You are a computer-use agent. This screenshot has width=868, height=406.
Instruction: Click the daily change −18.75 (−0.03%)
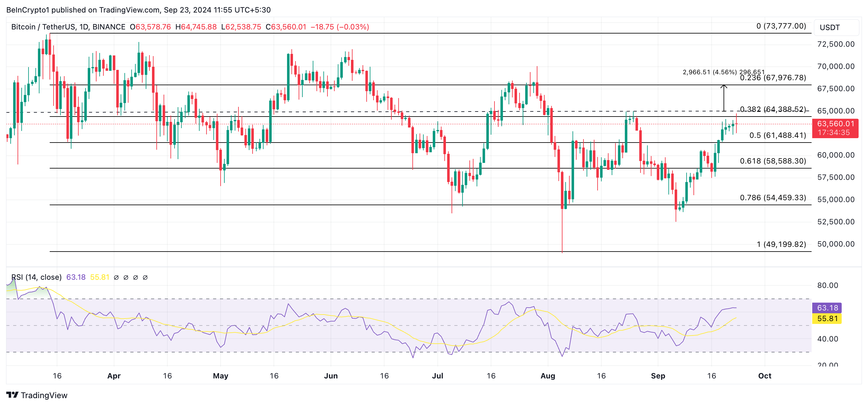340,27
